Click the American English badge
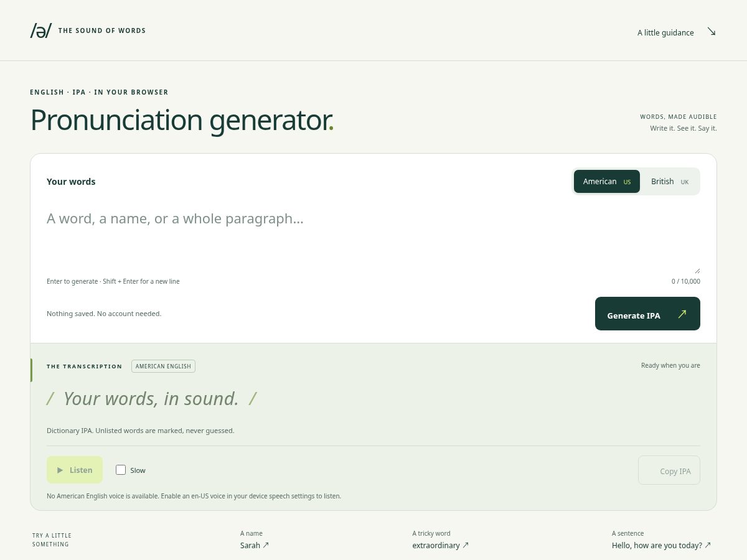 [x=163, y=366]
